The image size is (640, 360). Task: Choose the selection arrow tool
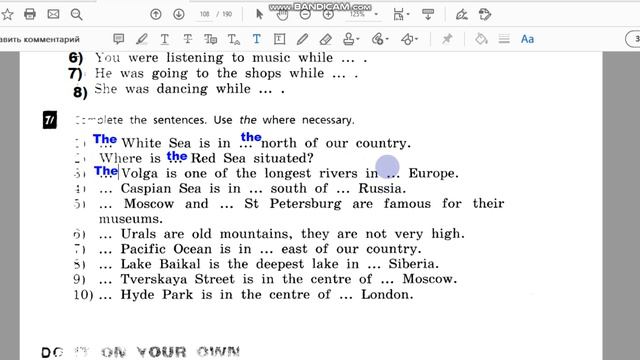[x=259, y=15]
